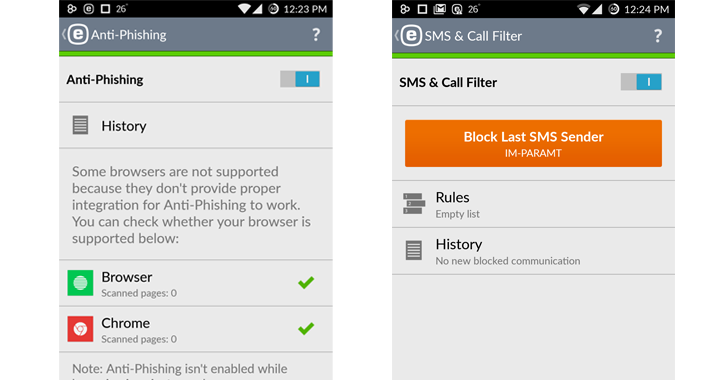Open Rules with Empty list entry
Viewport: 728px width, 380px height.
533,204
